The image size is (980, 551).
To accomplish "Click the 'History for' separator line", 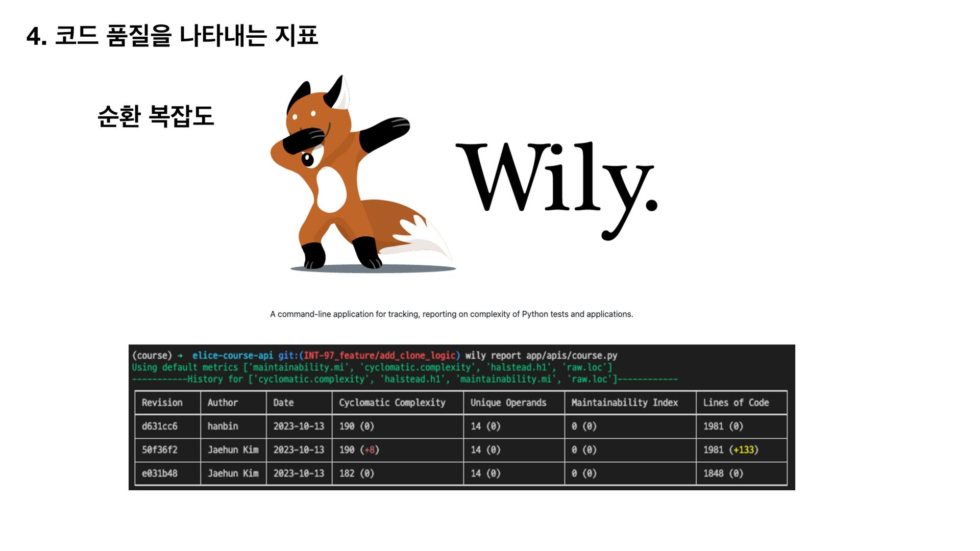I will [x=405, y=379].
